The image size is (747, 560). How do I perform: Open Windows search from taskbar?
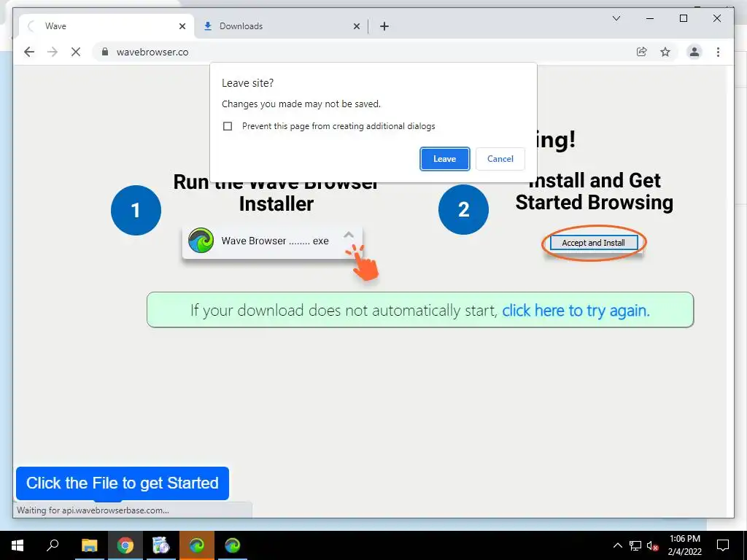coord(53,545)
